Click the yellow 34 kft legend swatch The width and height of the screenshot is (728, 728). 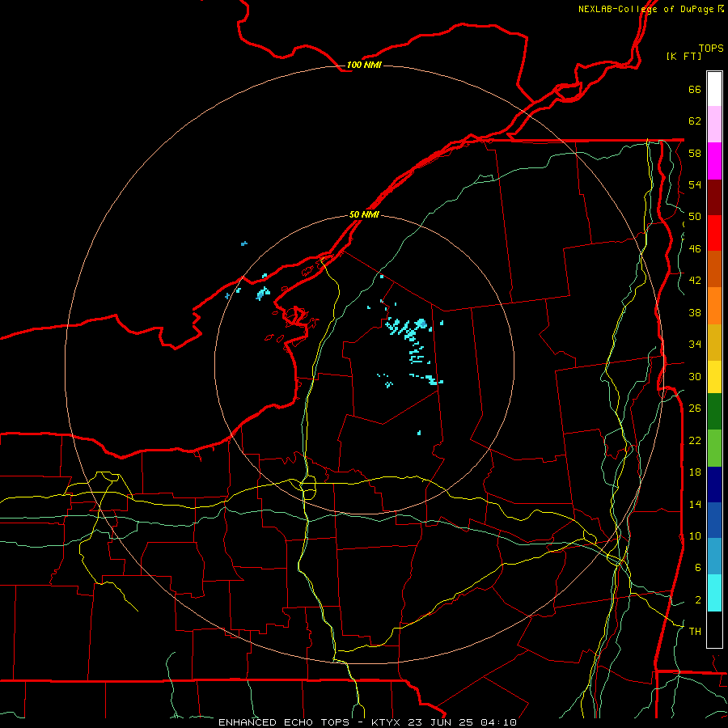(714, 377)
